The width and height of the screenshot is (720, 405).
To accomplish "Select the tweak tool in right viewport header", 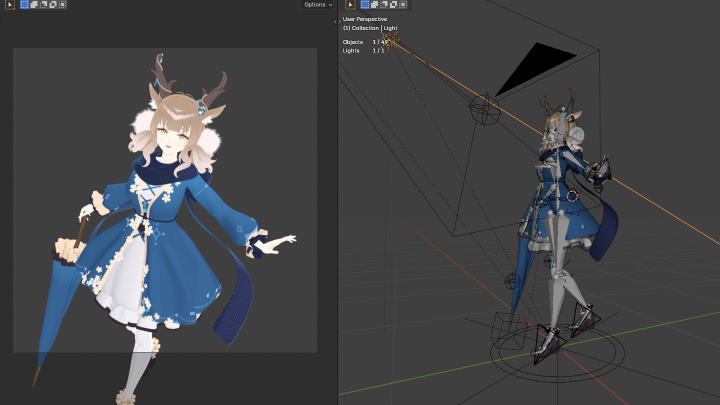I will [x=350, y=5].
